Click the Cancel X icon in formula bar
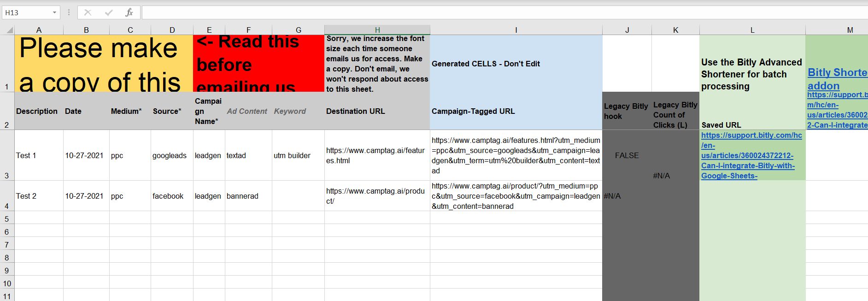868x301 pixels. (x=88, y=12)
